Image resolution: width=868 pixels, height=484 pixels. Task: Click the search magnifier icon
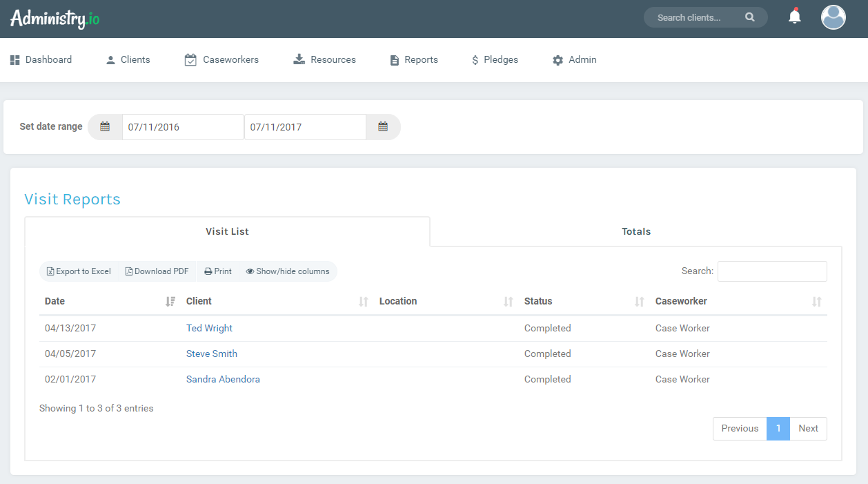point(750,18)
